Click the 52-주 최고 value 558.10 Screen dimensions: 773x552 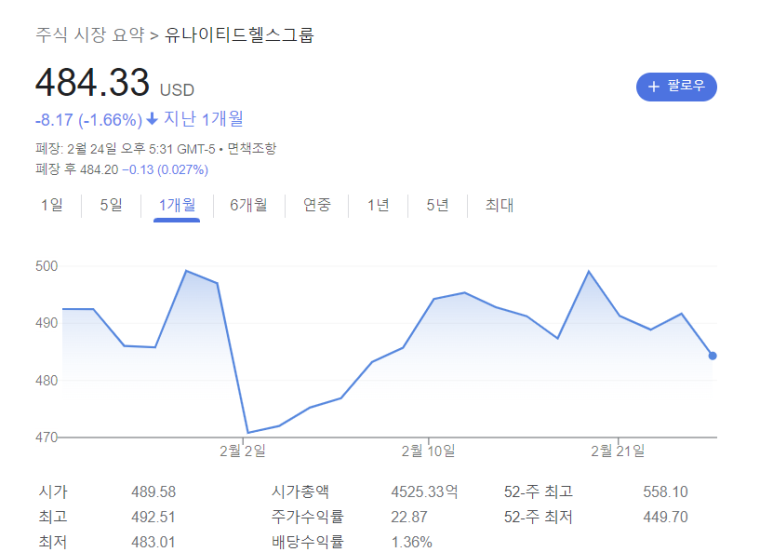tap(666, 492)
